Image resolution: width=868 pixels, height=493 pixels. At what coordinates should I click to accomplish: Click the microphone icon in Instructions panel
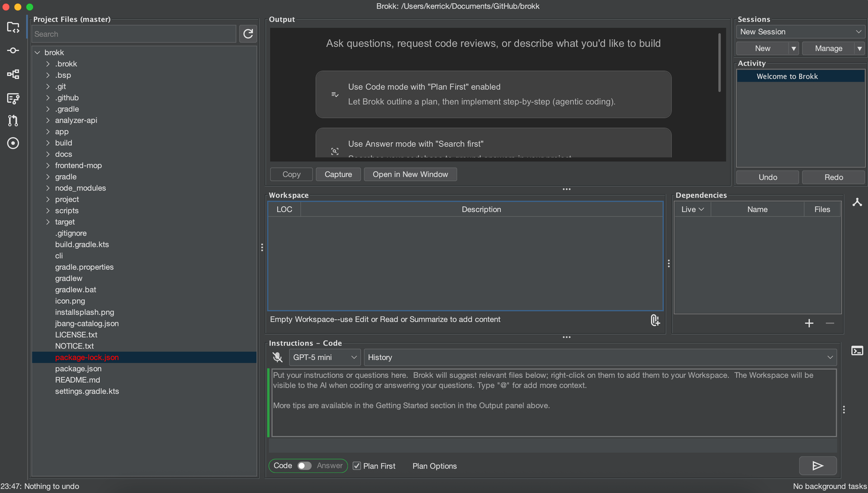click(277, 357)
